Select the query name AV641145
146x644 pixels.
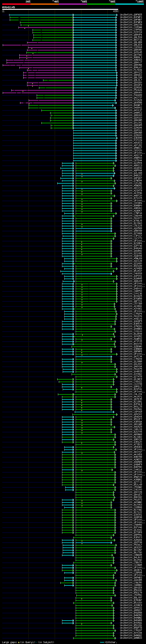coord(8,7)
